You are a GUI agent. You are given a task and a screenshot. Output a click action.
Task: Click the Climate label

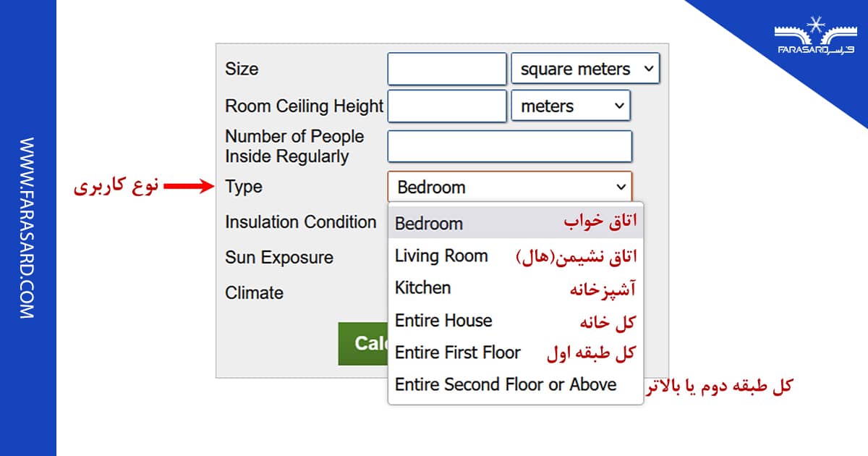pyautogui.click(x=254, y=293)
